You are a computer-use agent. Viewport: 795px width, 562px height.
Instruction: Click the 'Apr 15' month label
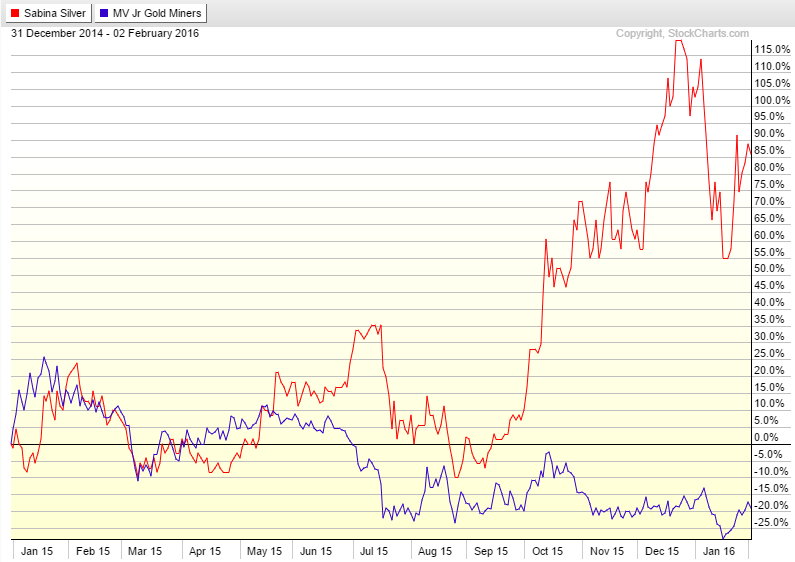205,551
